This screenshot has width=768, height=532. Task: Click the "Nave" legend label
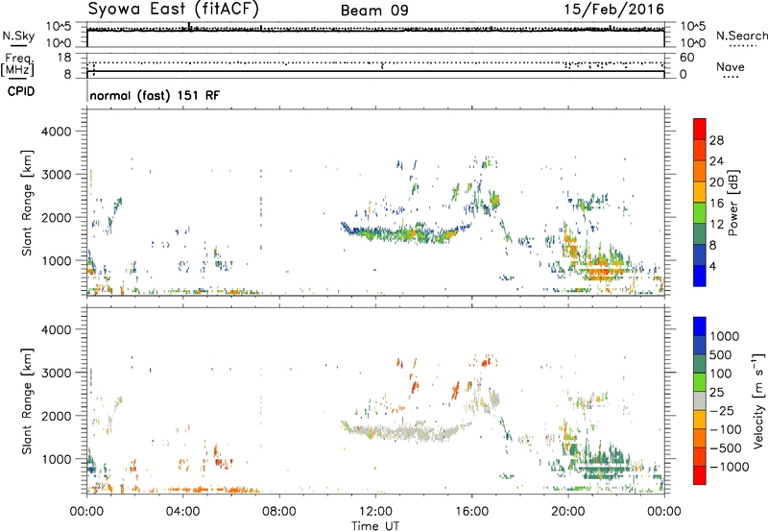tap(731, 66)
